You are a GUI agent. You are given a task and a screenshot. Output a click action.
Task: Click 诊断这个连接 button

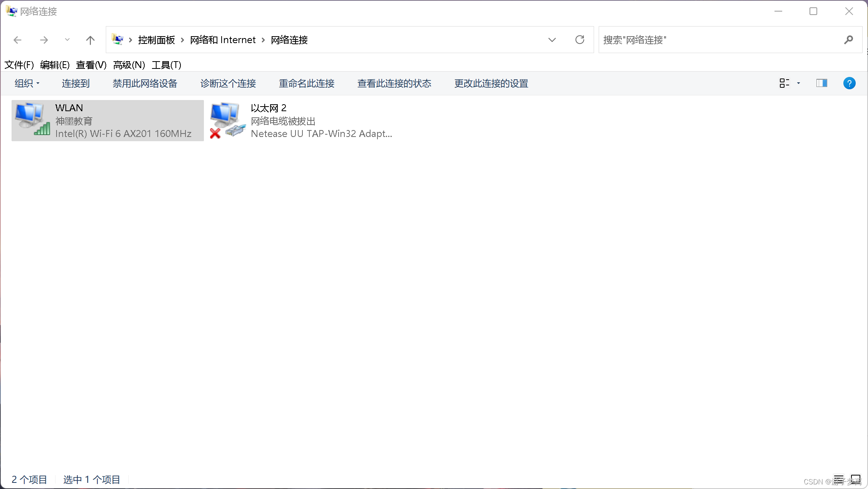pyautogui.click(x=228, y=83)
